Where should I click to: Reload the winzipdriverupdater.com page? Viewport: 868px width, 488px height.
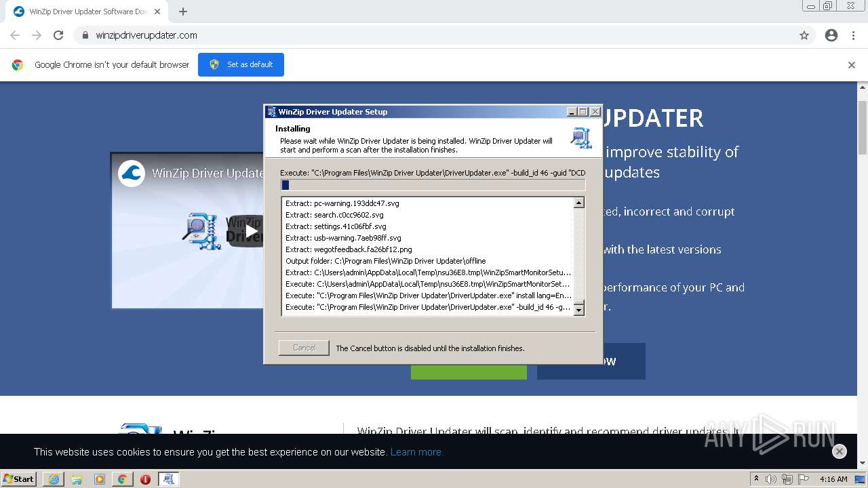[58, 35]
